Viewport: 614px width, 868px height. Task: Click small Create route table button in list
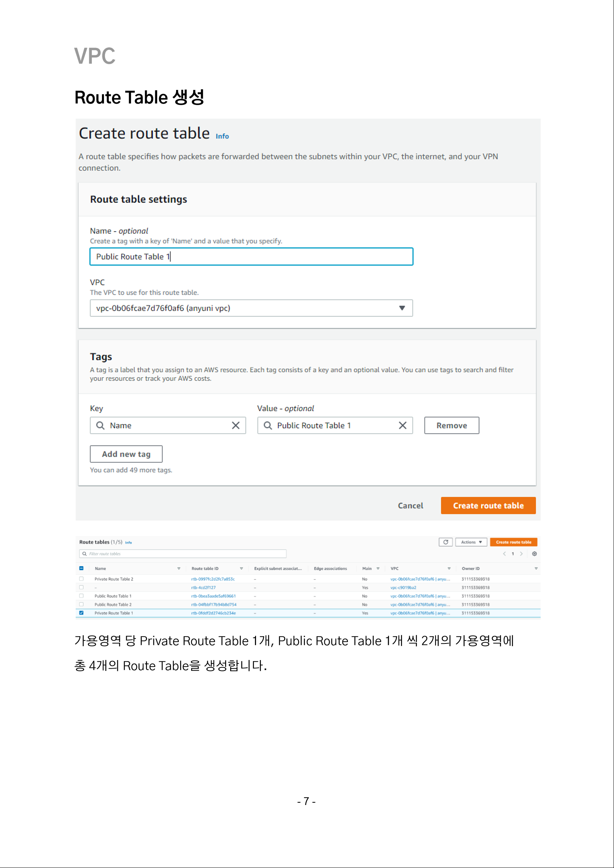513,542
